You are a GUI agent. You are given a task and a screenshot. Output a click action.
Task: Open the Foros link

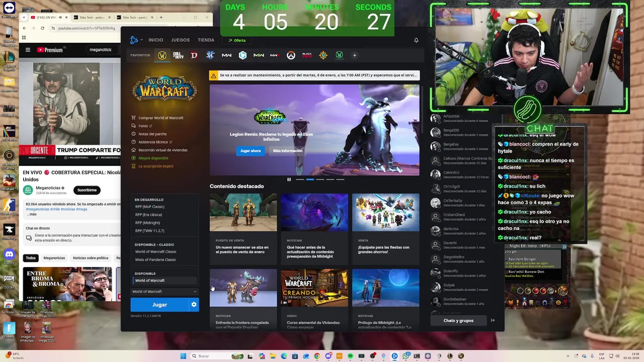point(143,126)
